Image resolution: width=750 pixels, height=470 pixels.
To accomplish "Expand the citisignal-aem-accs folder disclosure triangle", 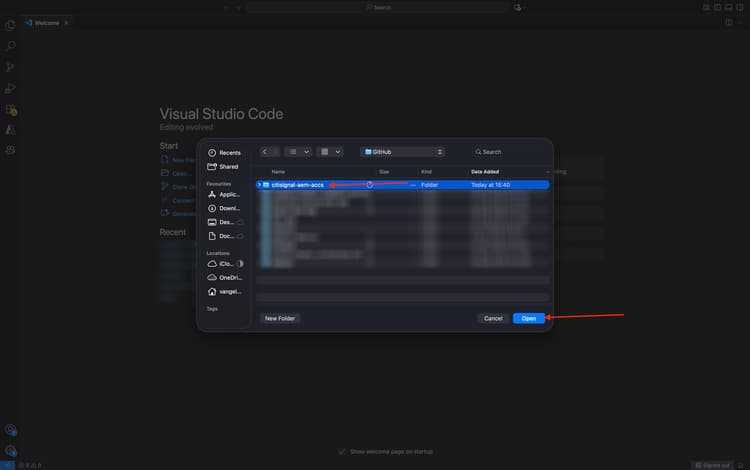I will [x=259, y=185].
